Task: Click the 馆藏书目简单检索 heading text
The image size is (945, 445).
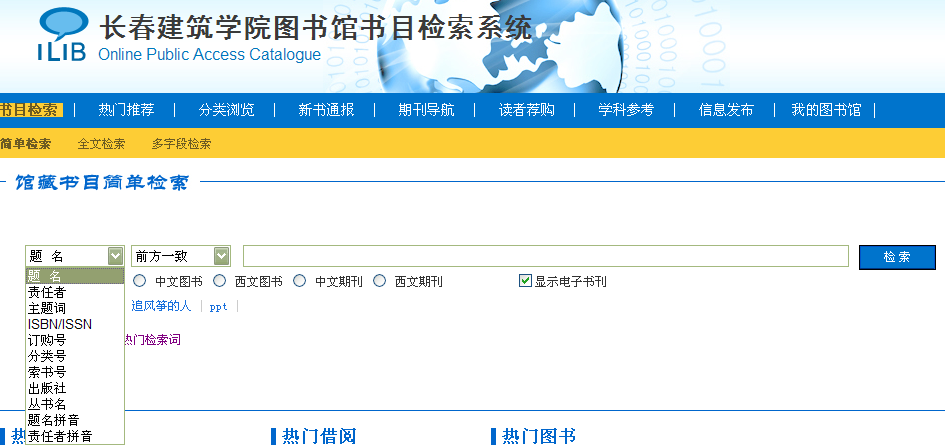Action: [x=102, y=182]
